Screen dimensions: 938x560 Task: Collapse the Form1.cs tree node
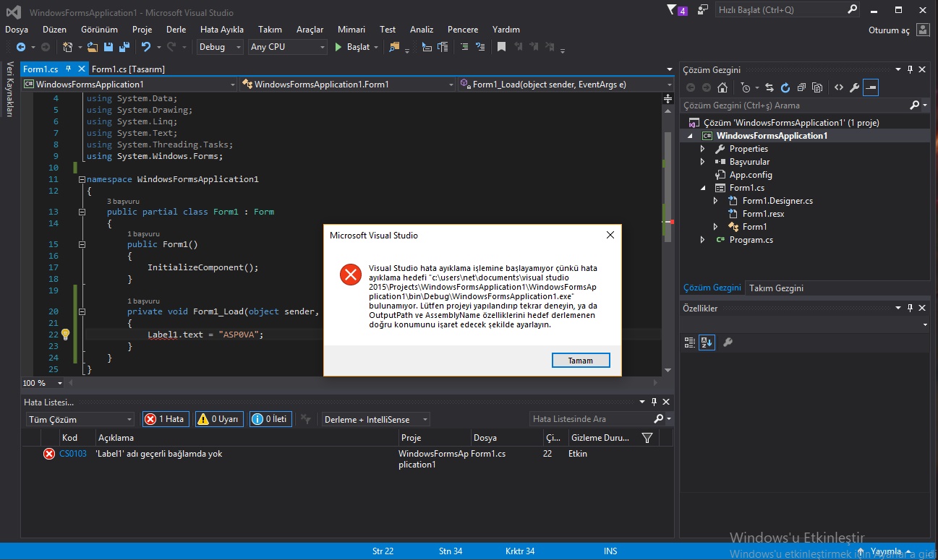coord(702,188)
